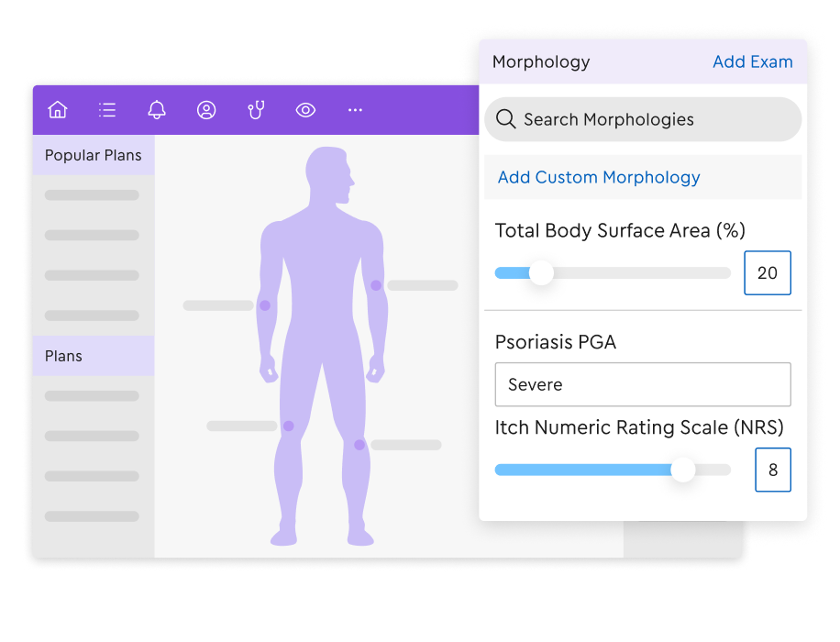This screenshot has width=840, height=642.
Task: Focus the Search Morphologies field
Action: 643,119
